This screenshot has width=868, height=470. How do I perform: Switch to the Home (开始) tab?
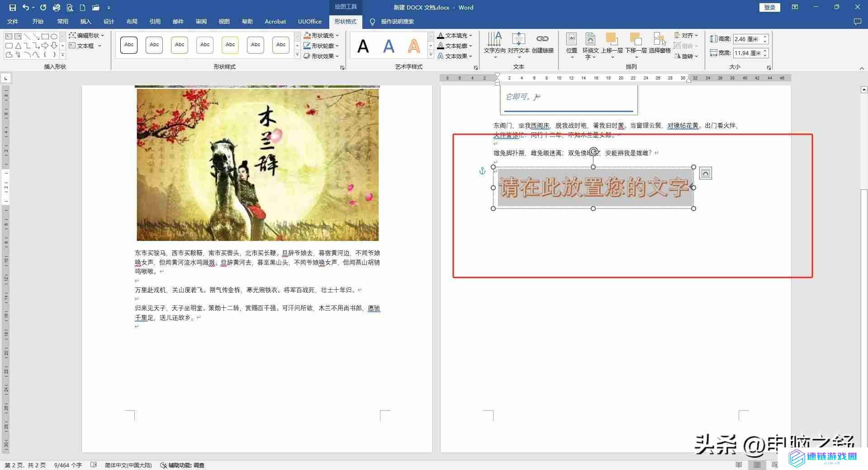pos(38,22)
